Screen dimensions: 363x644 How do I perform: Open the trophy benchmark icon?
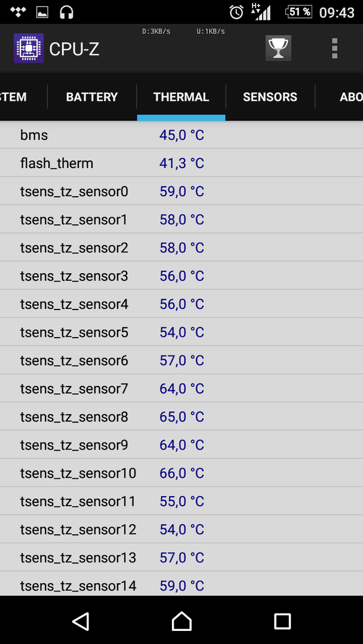coord(278,48)
